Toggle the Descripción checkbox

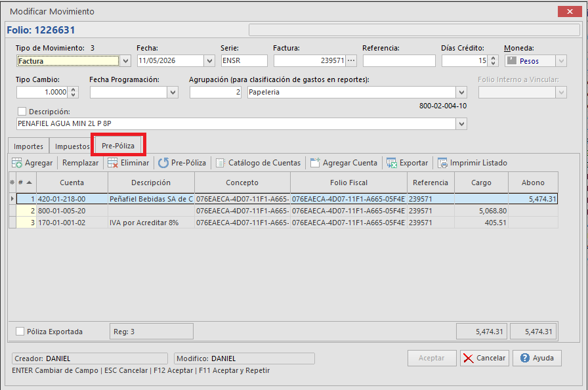click(22, 112)
